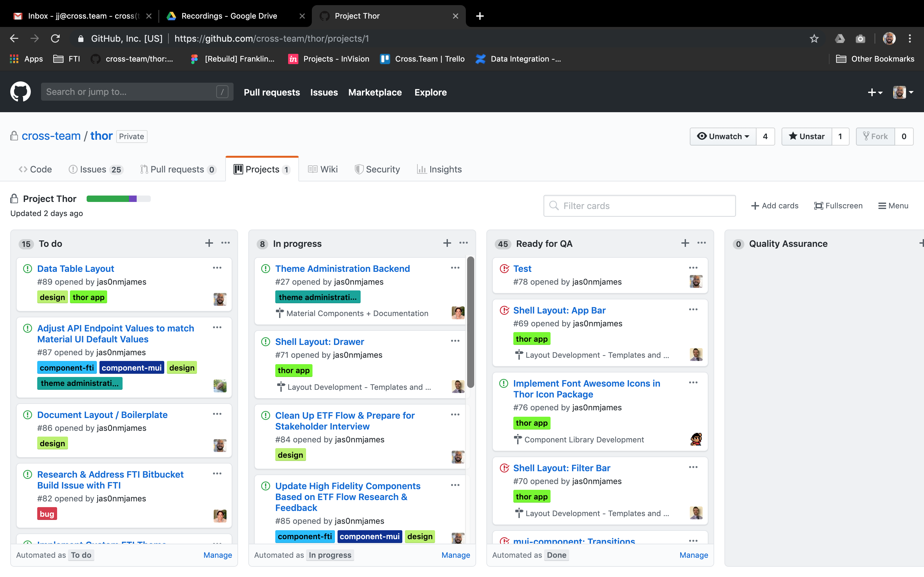The image size is (924, 577).
Task: Bookmark page with the star icon
Action: 814,38
